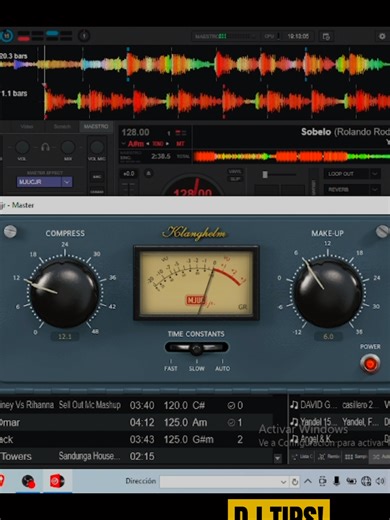The height and width of the screenshot is (520, 390).
Task: Expand the Dirección address dropdown in taskbar
Action: click(x=283, y=482)
